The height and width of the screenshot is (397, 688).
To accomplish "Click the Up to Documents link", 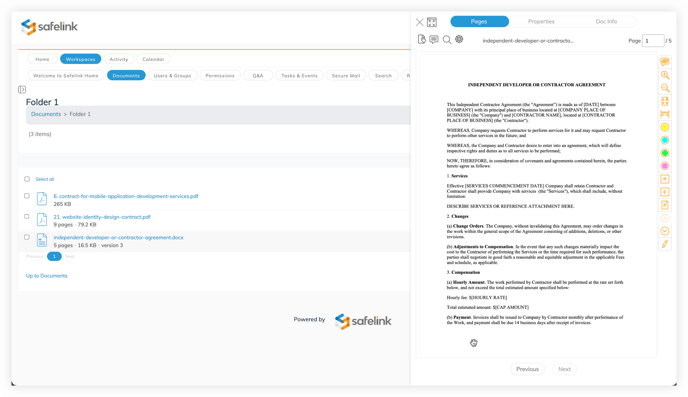I will [x=47, y=276].
